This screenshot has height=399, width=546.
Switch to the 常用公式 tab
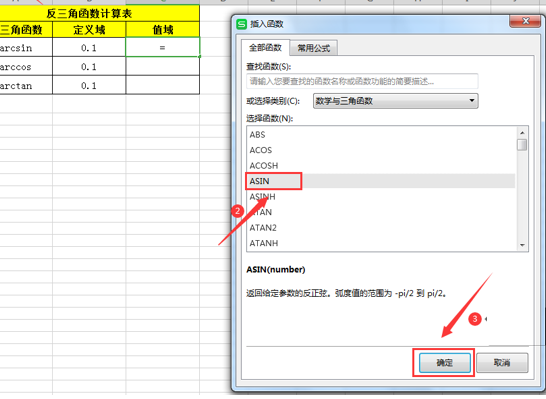[313, 48]
